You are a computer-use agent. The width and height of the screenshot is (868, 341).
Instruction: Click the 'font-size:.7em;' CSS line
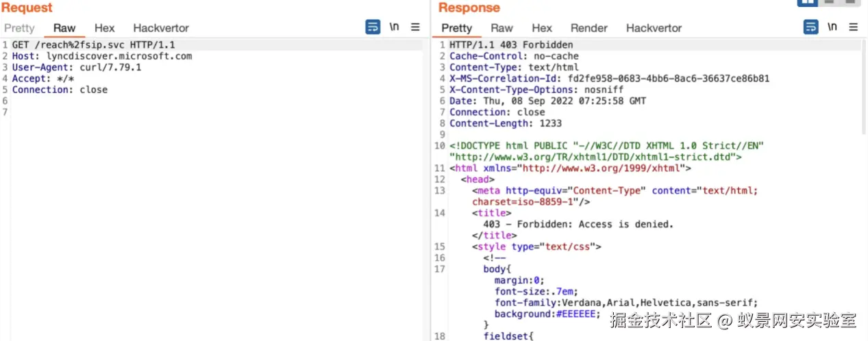(536, 291)
